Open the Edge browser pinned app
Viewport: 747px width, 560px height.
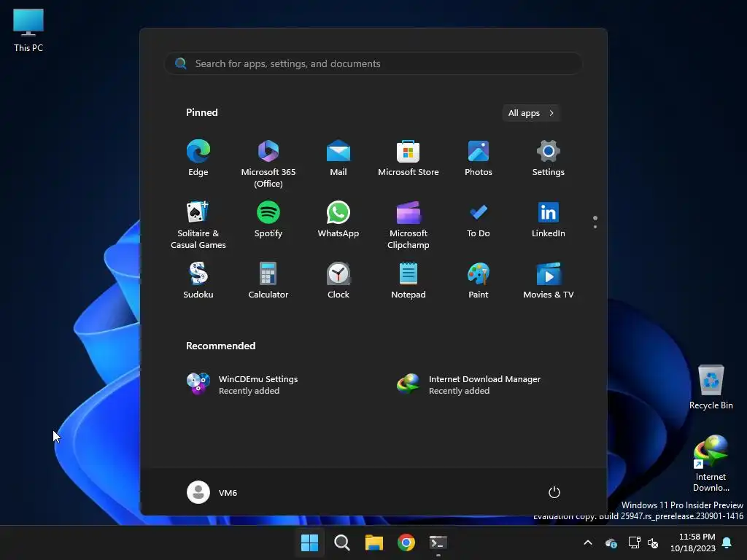198,158
